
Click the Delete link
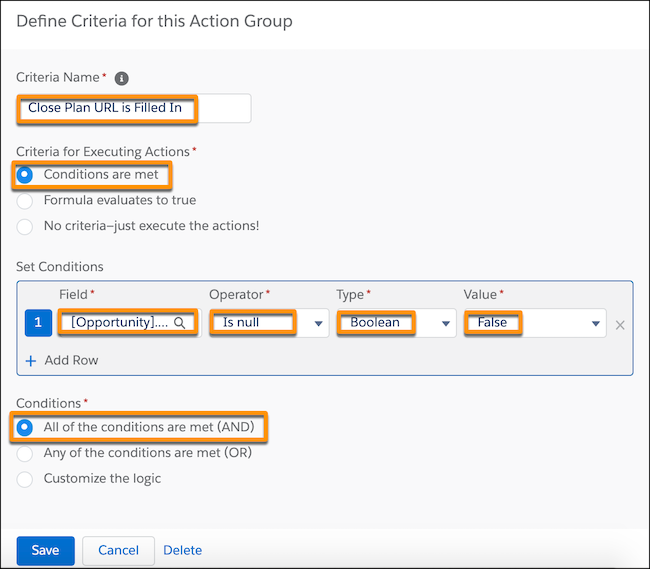(182, 550)
